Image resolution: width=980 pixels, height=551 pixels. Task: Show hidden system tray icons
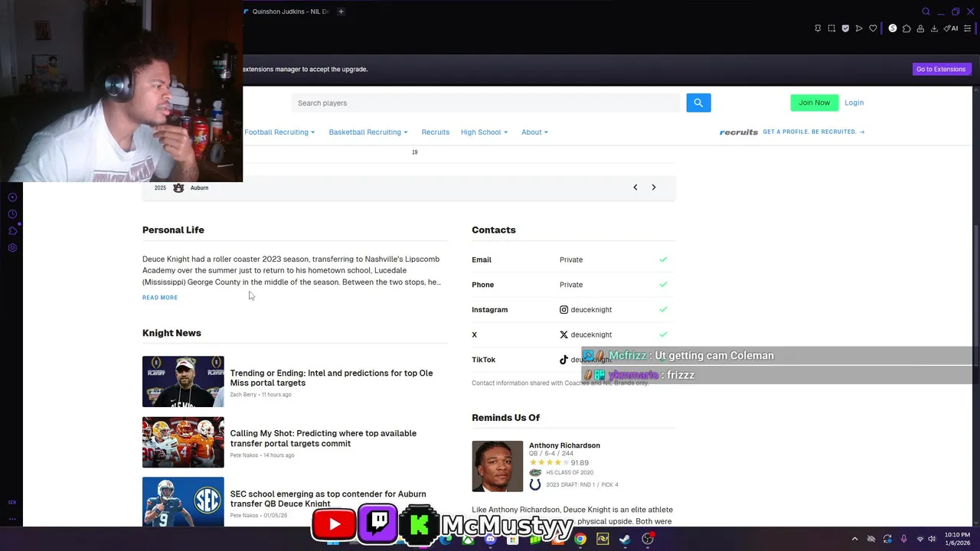click(x=855, y=539)
